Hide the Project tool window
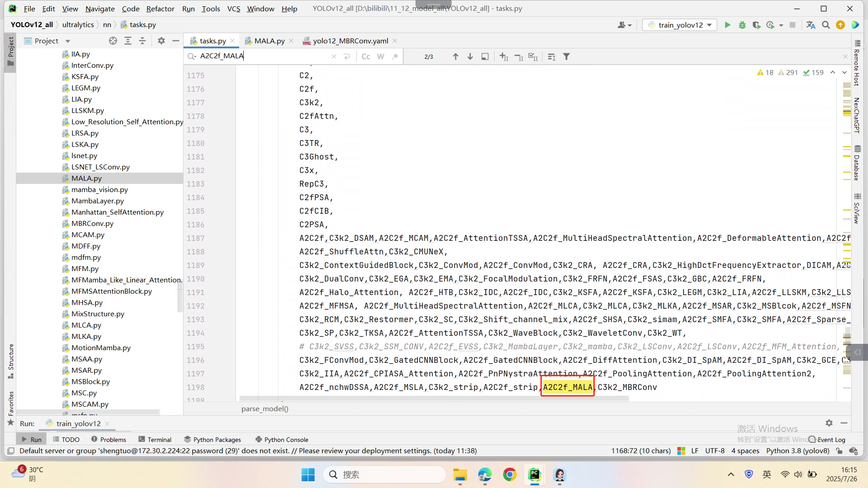 click(176, 41)
